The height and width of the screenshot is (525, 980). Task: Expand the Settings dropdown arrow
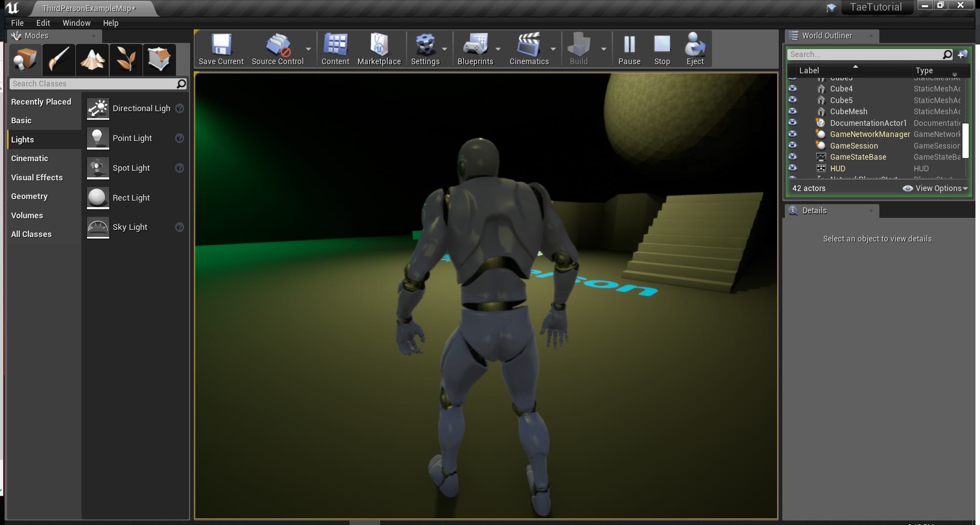(x=444, y=49)
